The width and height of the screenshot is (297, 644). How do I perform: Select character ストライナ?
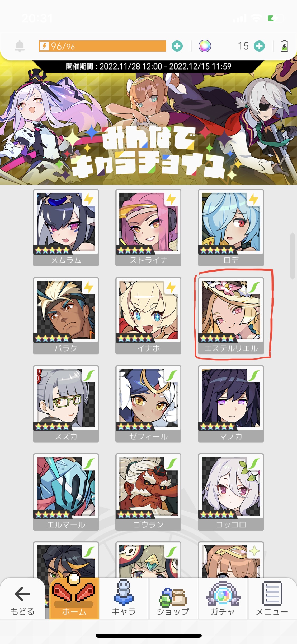click(148, 227)
